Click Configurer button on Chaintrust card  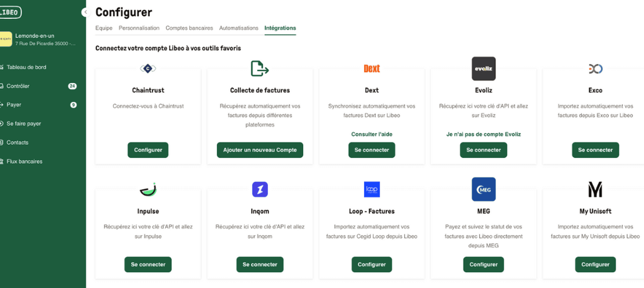(148, 150)
